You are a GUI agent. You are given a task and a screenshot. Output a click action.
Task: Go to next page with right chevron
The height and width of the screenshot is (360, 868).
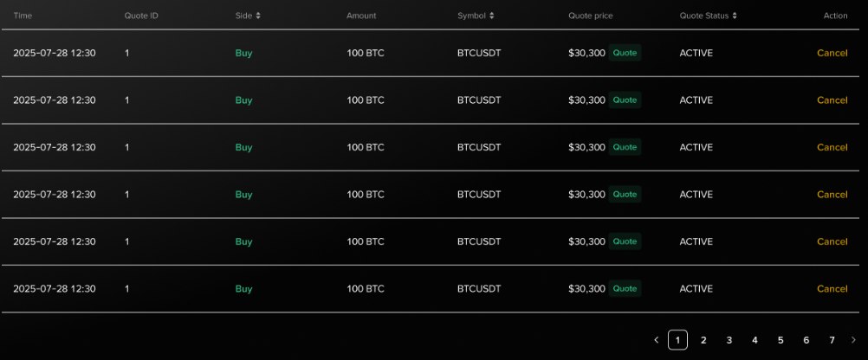pyautogui.click(x=853, y=340)
